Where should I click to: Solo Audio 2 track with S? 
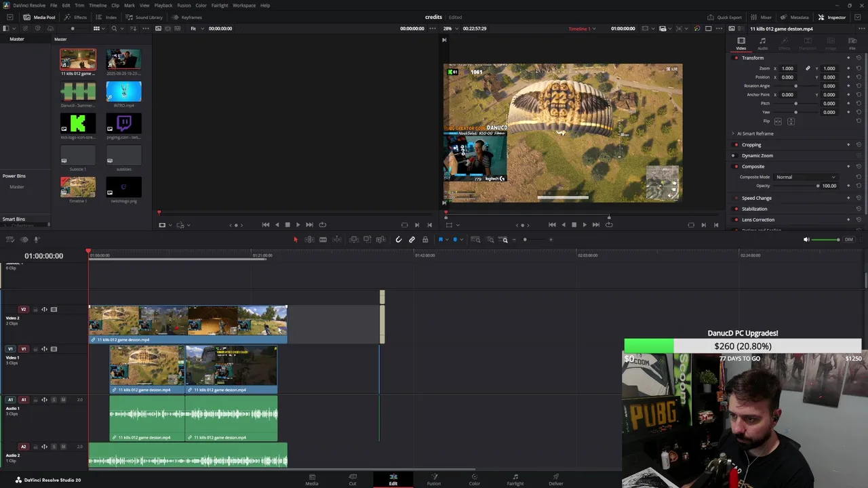(54, 447)
